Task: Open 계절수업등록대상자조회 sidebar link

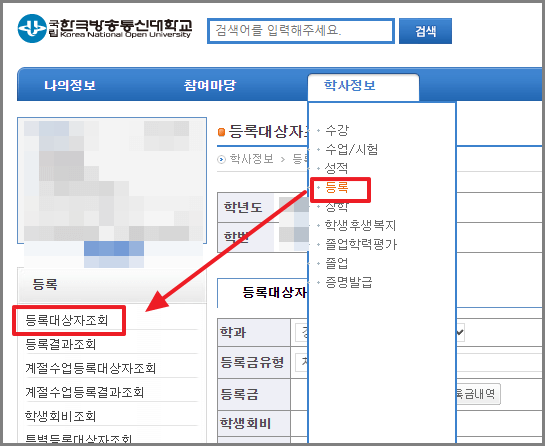Action: (x=90, y=368)
